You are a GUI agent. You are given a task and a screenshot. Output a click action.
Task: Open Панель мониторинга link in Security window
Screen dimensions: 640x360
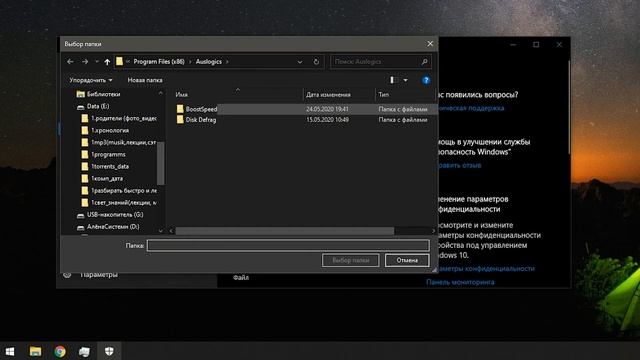tap(460, 282)
